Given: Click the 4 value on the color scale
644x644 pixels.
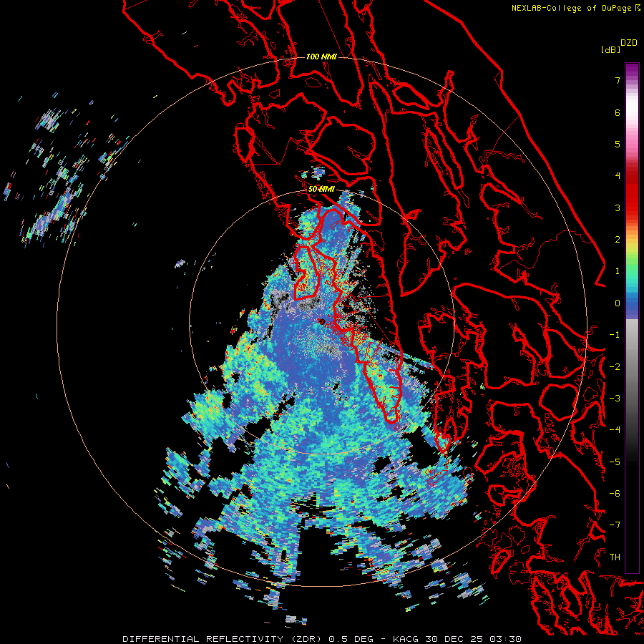Looking at the screenshot, I should 618,176.
